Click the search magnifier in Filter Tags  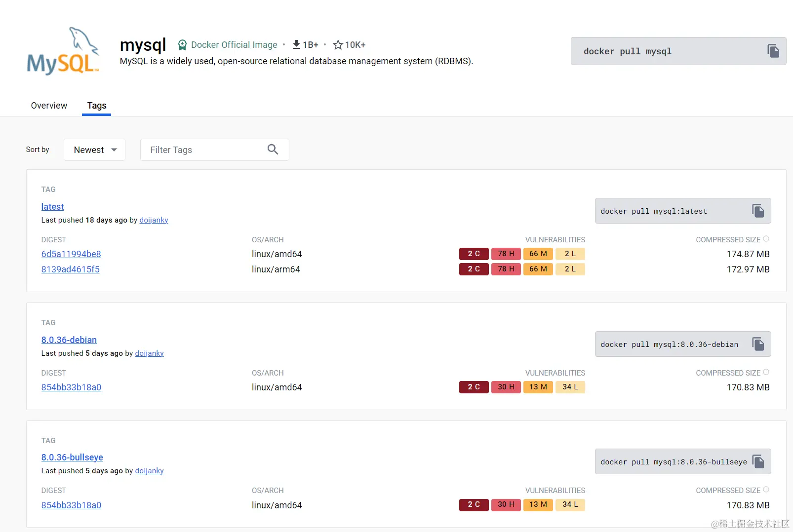[273, 149]
